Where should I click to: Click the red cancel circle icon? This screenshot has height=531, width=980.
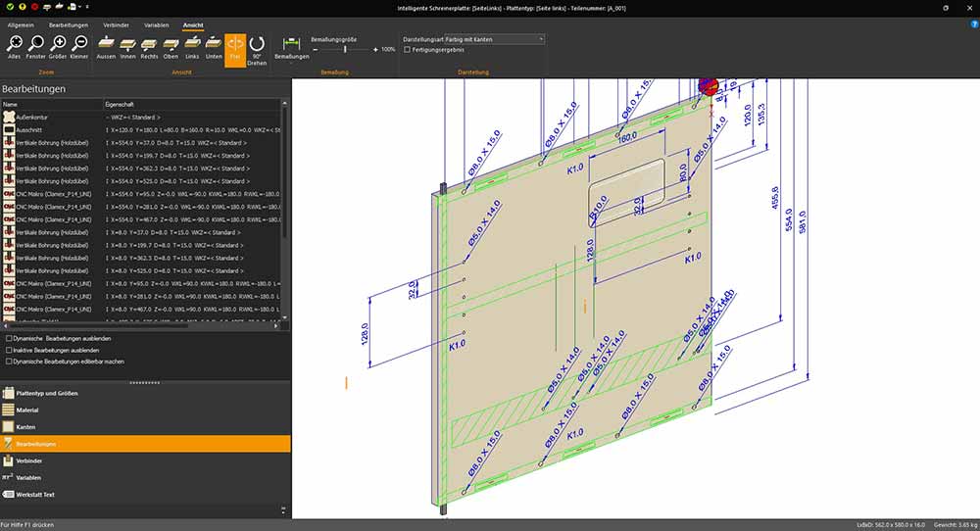point(35,7)
